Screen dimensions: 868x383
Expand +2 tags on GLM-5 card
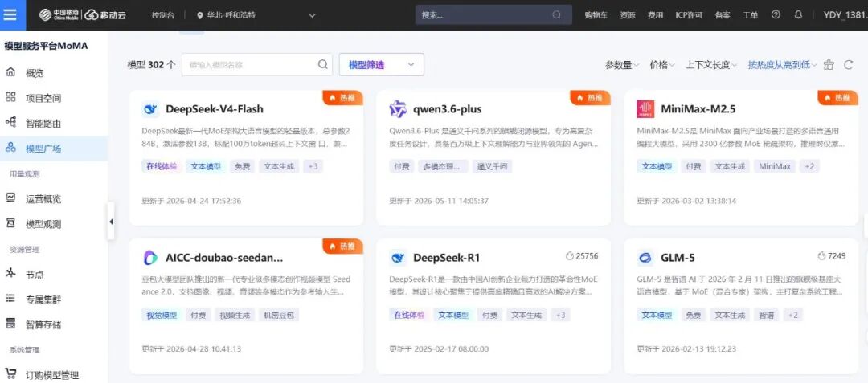tap(792, 315)
